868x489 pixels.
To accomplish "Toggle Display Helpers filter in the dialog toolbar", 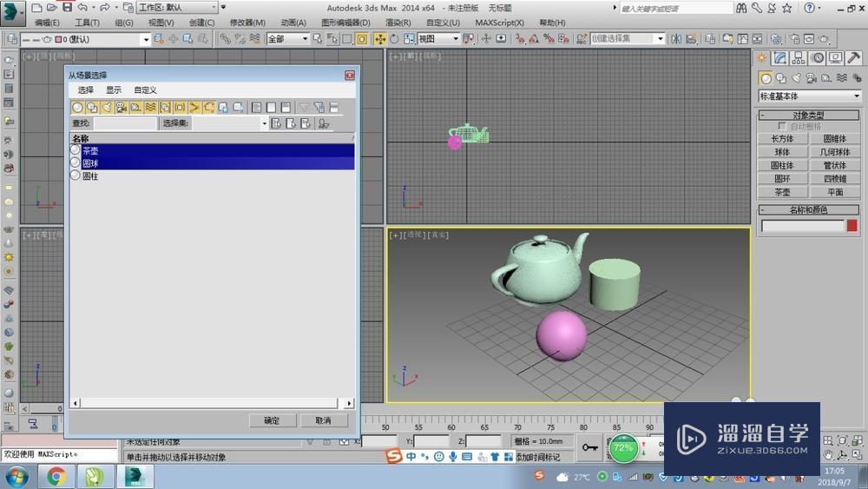I will tap(135, 108).
